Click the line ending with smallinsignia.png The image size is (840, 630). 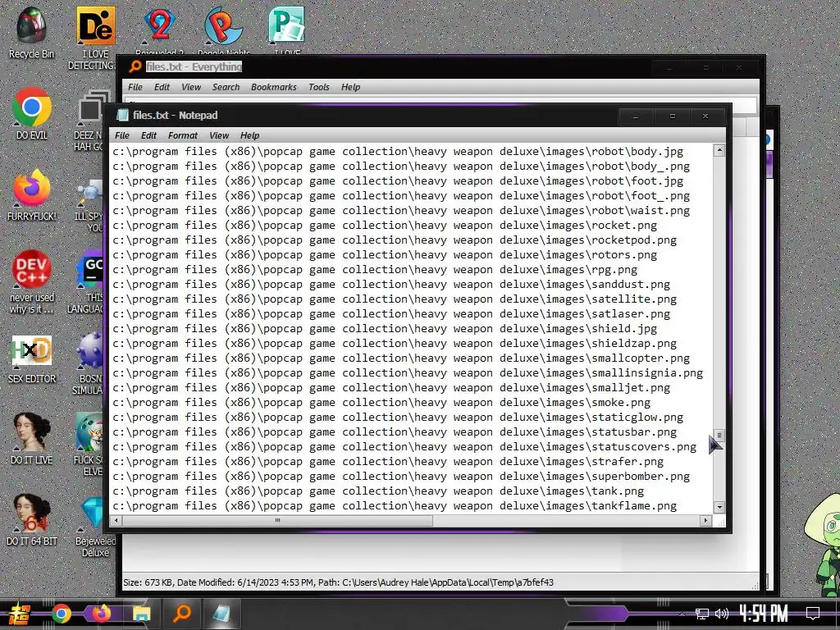click(407, 373)
